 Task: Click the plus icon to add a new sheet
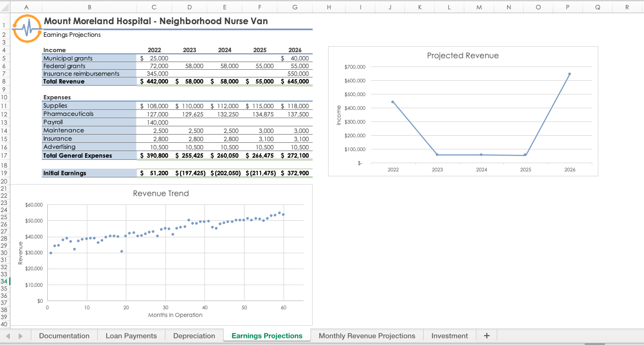(486, 335)
